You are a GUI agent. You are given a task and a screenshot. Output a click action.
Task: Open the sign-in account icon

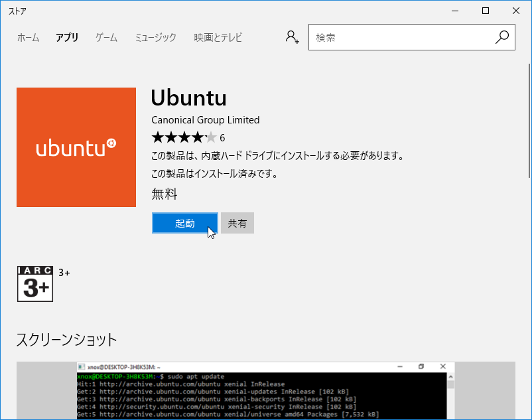tap(292, 37)
